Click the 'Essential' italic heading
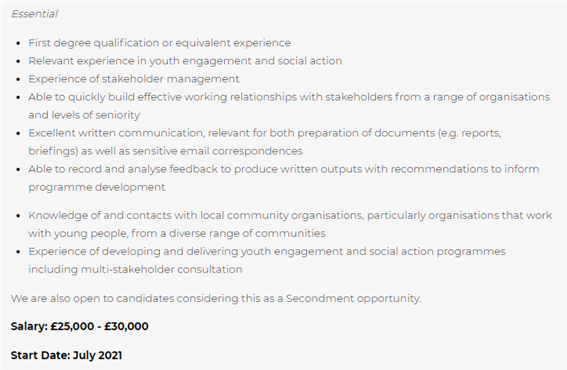Viewport: 567px width, 370px height. tap(34, 14)
